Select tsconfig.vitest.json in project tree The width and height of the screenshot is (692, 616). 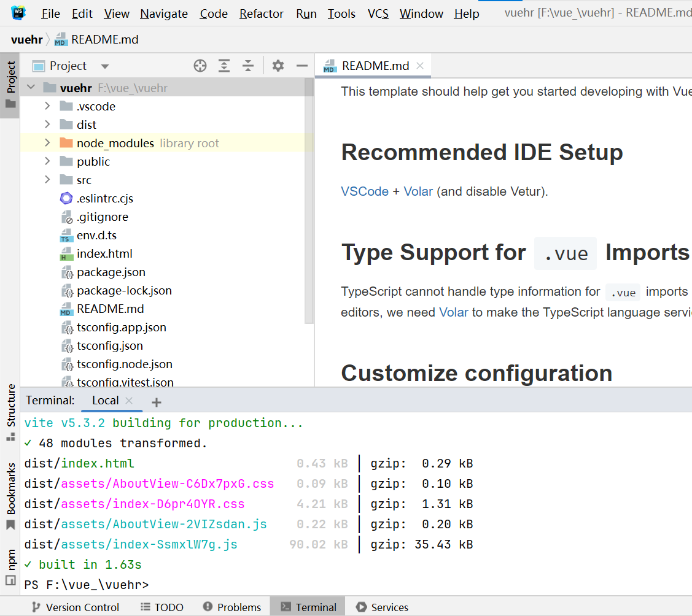pos(125,382)
